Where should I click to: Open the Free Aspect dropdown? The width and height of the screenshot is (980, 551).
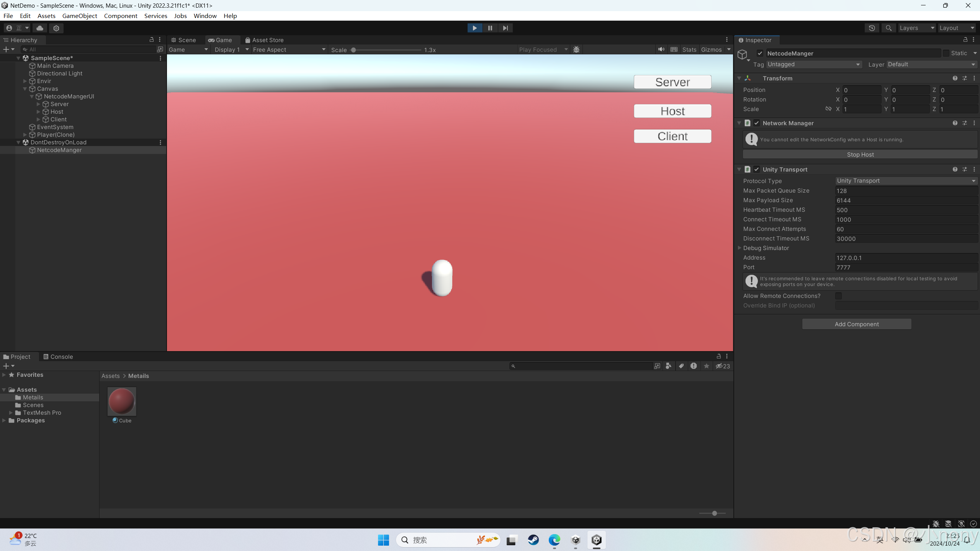click(288, 49)
